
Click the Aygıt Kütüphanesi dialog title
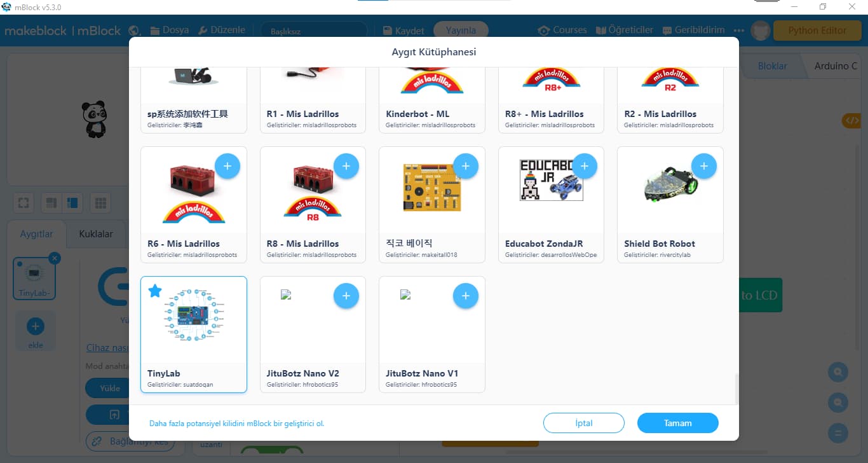tap(434, 52)
